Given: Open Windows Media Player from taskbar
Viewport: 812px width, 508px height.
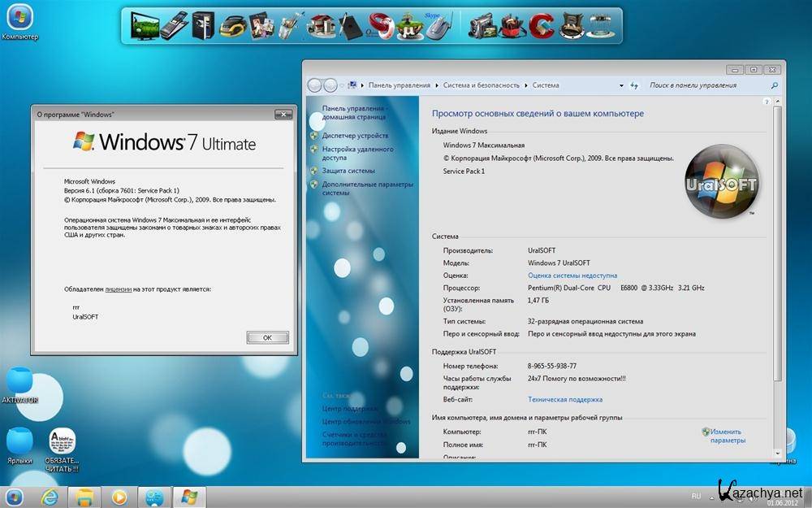Looking at the screenshot, I should 119,497.
